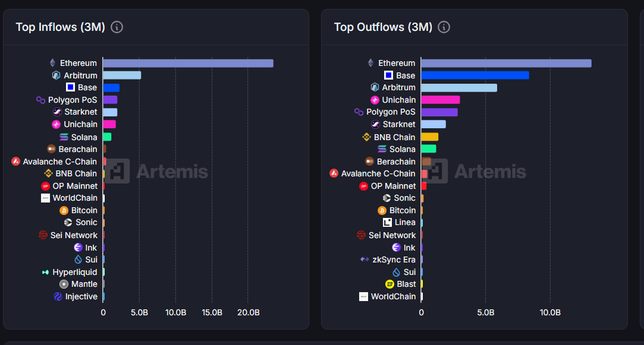Click the Berachain logo in Top Inflows
The width and height of the screenshot is (644, 345).
tap(51, 149)
